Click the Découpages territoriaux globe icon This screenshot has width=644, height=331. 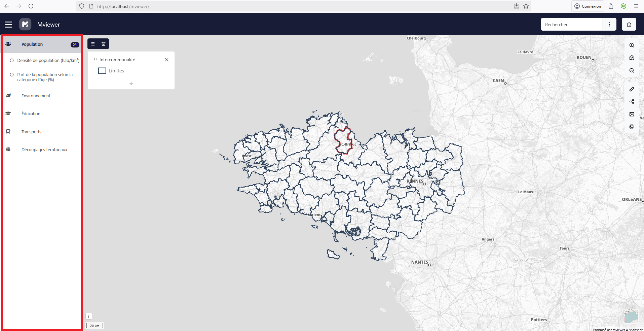pyautogui.click(x=8, y=150)
